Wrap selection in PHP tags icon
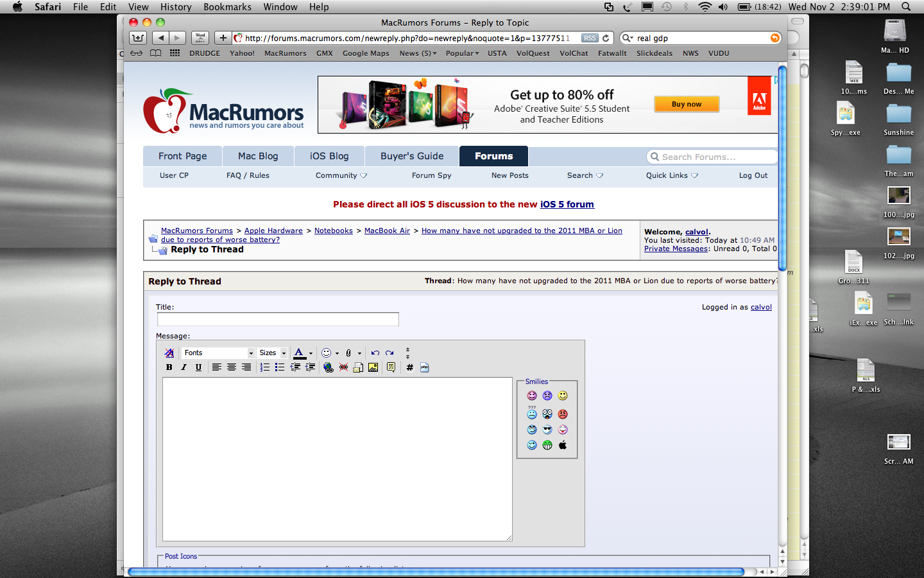Image resolution: width=924 pixels, height=578 pixels. pyautogui.click(x=424, y=367)
